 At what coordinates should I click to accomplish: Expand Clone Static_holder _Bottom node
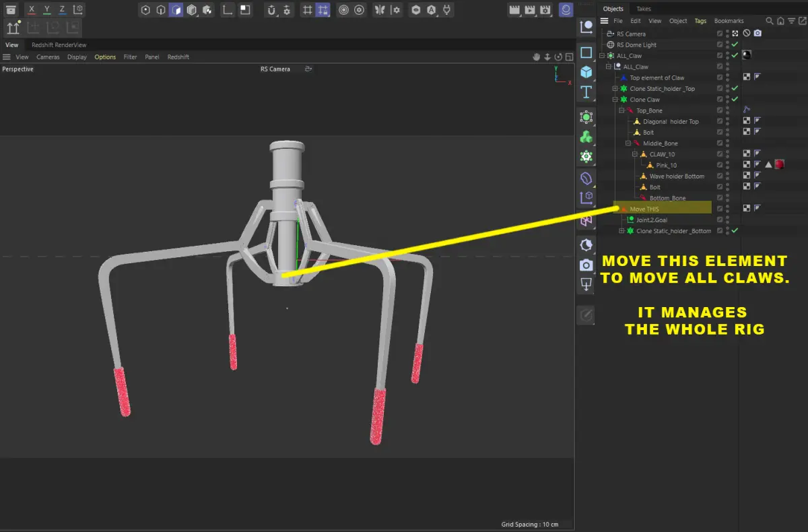[621, 231]
